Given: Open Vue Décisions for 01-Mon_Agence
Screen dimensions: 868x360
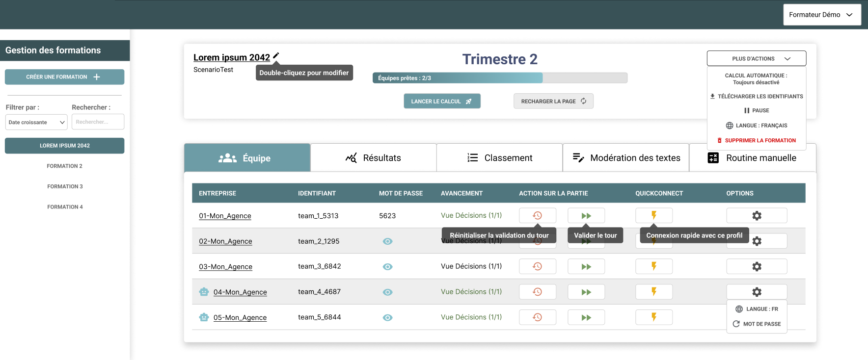Looking at the screenshot, I should (471, 215).
